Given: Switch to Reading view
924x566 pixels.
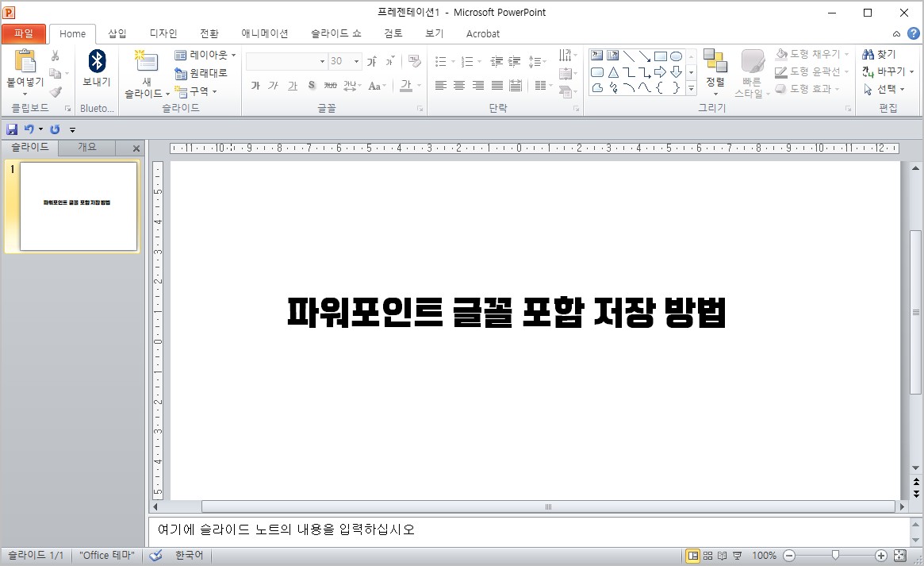Looking at the screenshot, I should (722, 556).
